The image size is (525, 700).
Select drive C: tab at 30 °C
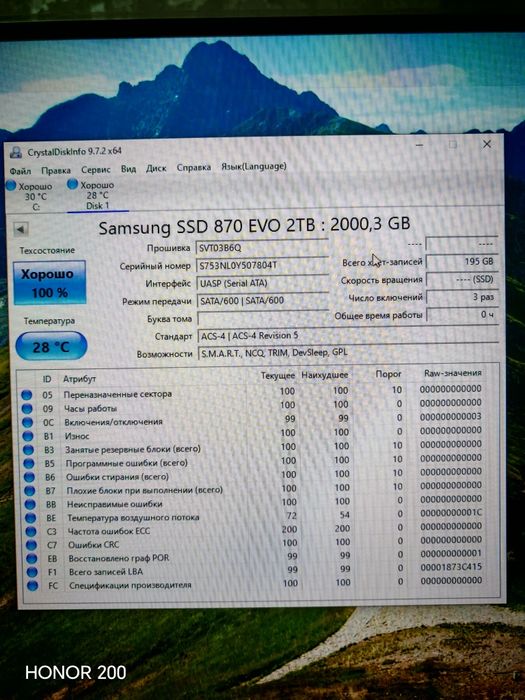[30, 196]
